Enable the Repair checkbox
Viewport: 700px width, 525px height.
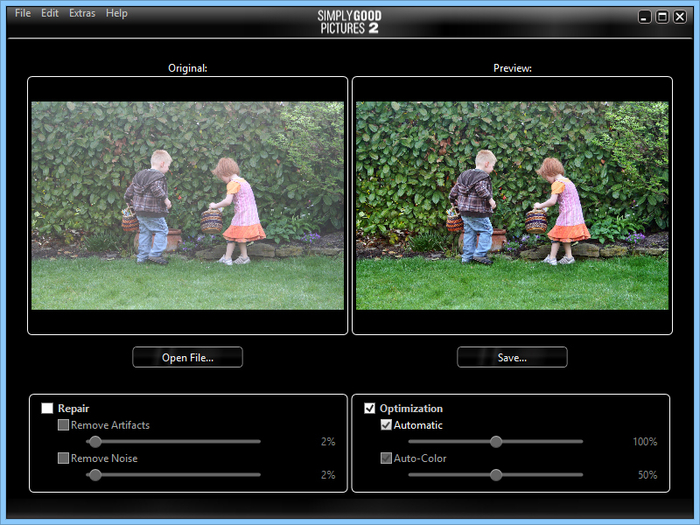47,408
